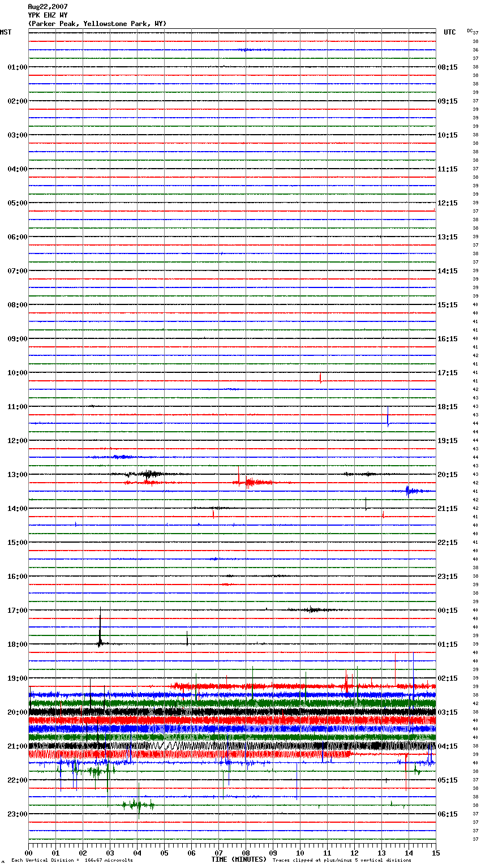Select the 02:00 MST row label
The width and height of the screenshot is (481, 868).
tap(17, 101)
